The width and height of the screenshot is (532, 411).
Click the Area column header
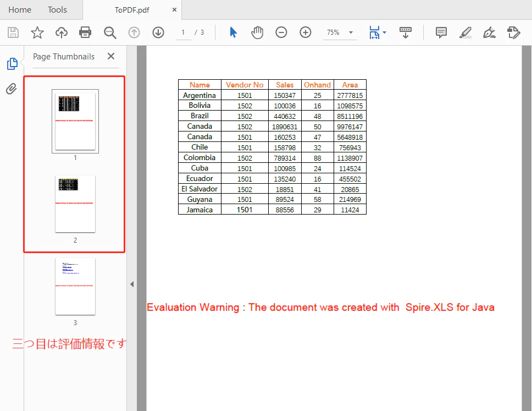350,85
